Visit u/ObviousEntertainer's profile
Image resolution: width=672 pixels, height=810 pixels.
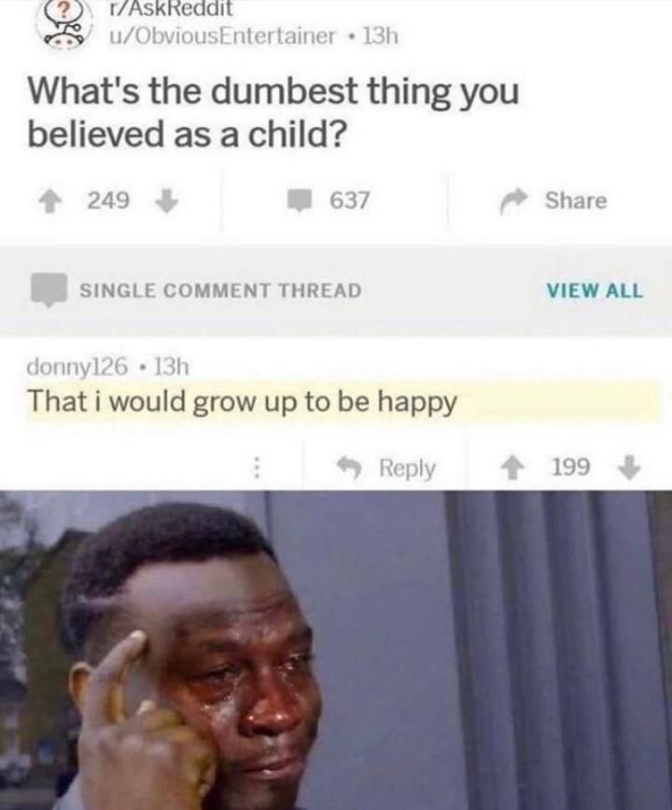coord(221,36)
